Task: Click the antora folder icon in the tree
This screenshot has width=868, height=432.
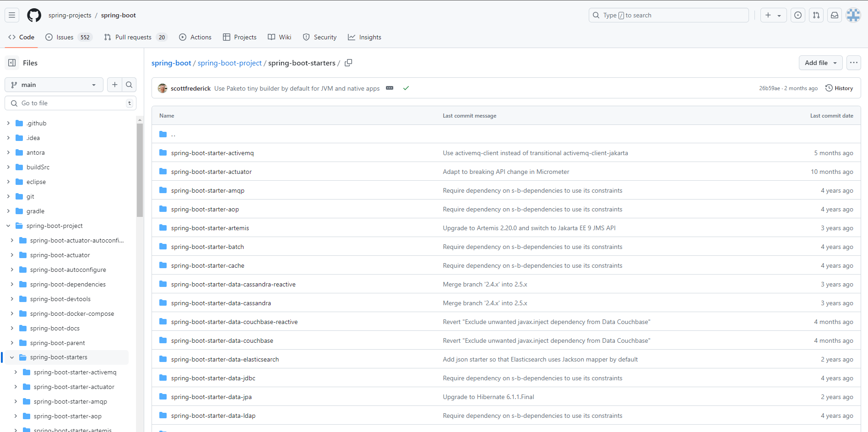Action: [19, 152]
